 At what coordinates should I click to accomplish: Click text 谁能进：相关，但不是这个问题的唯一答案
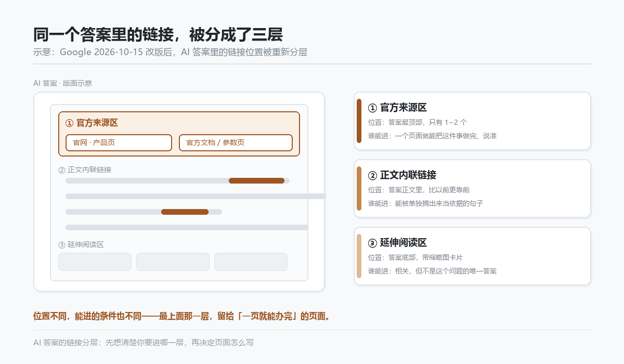point(432,271)
